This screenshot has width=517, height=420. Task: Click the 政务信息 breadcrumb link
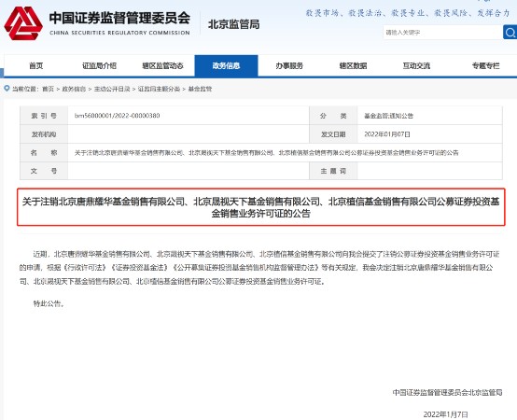pos(74,89)
